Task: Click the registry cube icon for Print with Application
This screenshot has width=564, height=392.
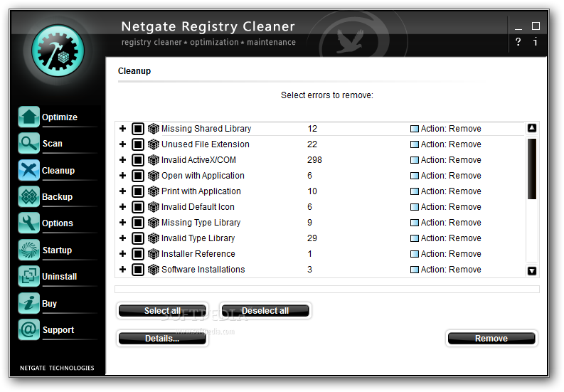Action: 154,191
